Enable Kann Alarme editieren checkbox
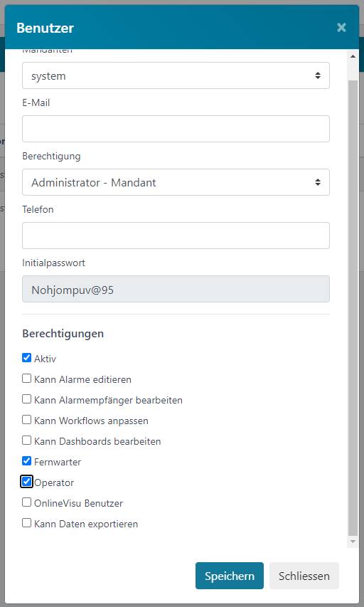364x607 pixels. 26,379
